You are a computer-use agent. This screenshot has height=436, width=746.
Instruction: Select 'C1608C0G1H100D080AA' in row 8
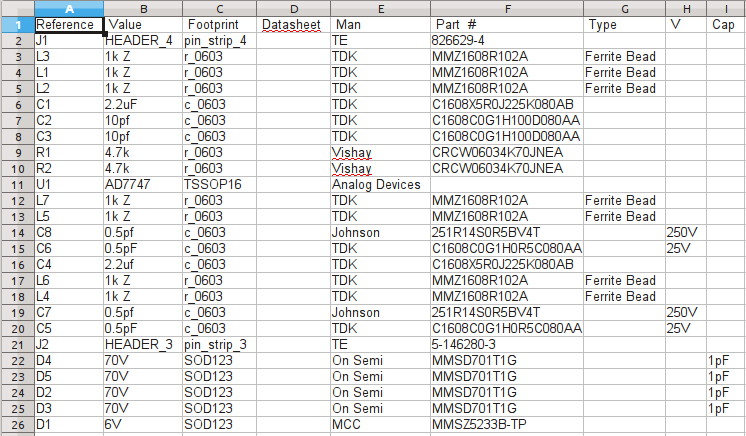click(507, 137)
